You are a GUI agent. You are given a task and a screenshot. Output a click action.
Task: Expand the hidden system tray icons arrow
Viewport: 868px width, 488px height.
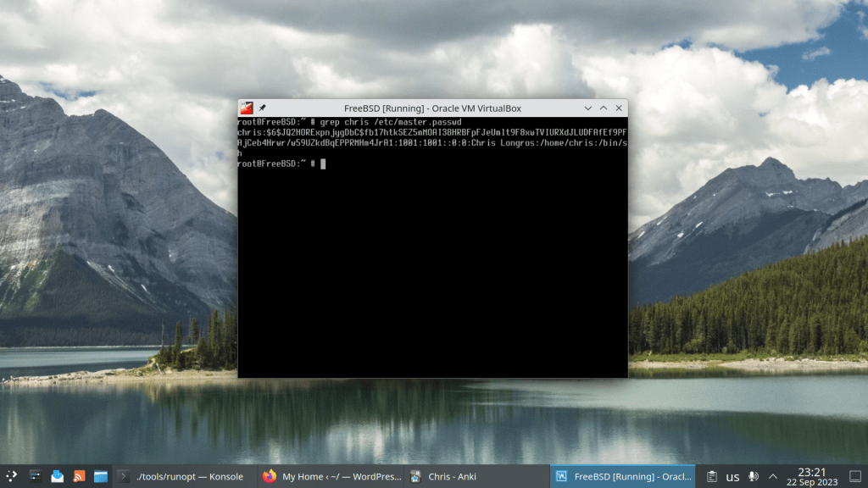click(773, 476)
